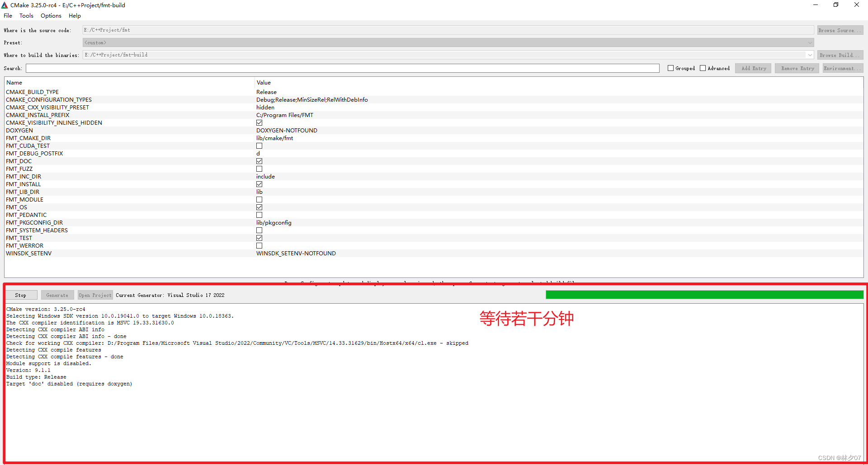Viewport: 868px width, 465px height.
Task: Select the FMT_CMAKE_DIR entry
Action: click(28, 138)
